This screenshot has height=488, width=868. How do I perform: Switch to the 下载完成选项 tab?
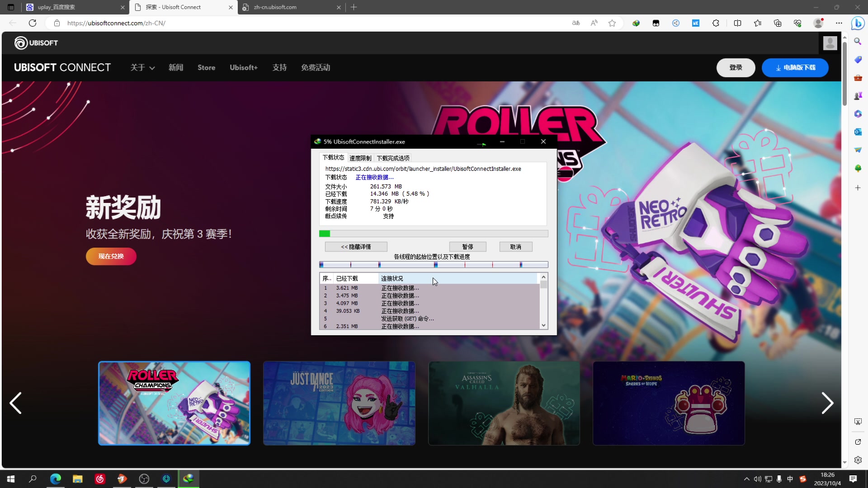[393, 158]
